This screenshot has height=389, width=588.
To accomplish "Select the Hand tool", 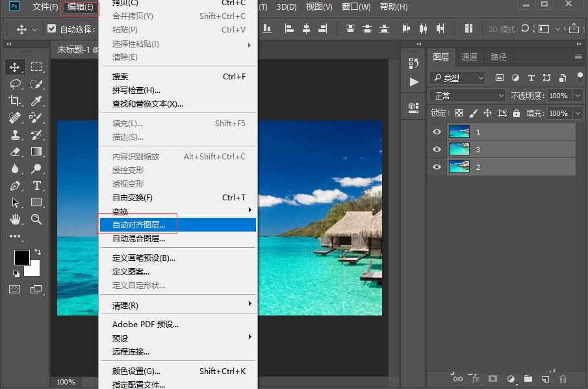I will (x=14, y=220).
